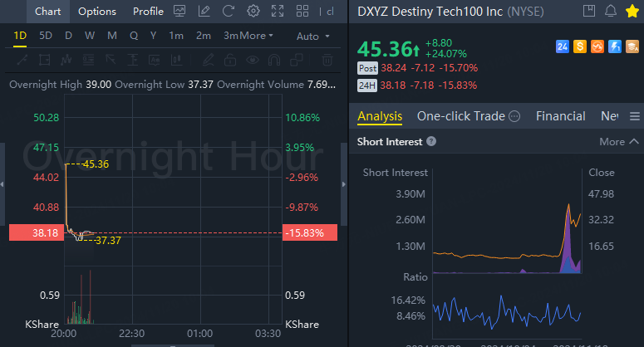Select the trend line drawing tool
The height and width of the screenshot is (347, 644).
pos(22,61)
